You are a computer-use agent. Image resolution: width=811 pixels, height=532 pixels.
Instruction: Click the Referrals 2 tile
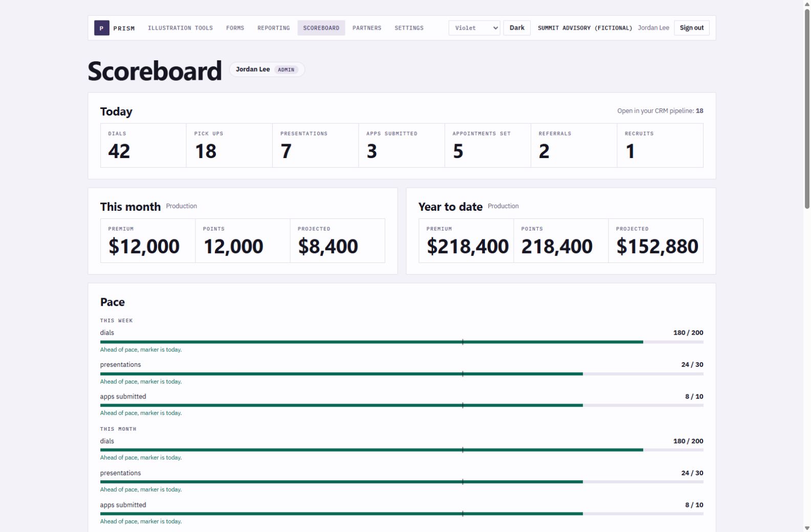(x=574, y=145)
